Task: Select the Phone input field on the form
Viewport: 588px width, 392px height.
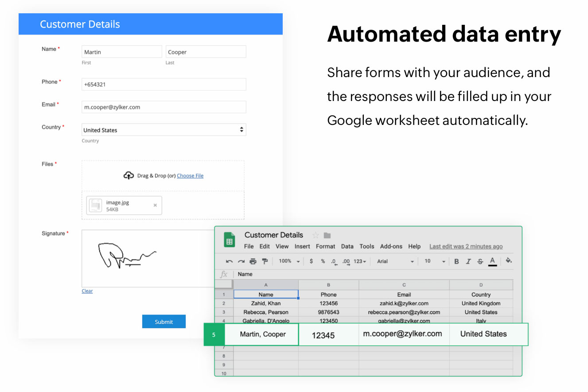Action: point(164,84)
